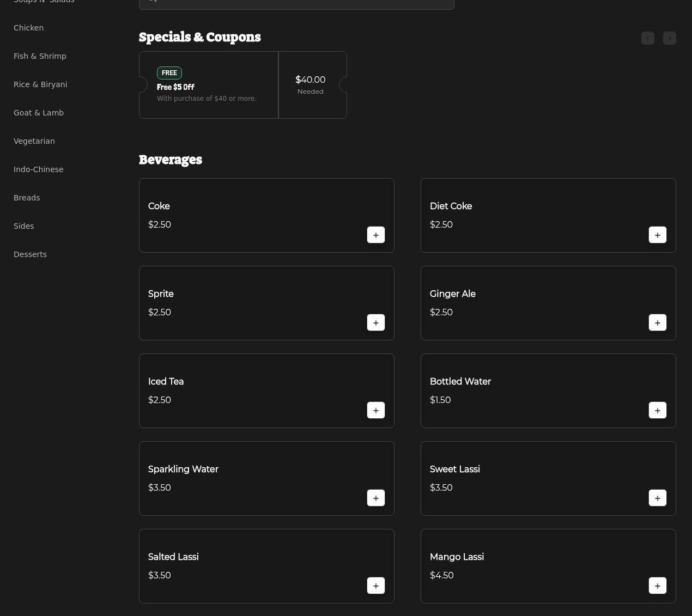Screen dimensions: 692x616
Task: Select Goat & Lamb category
Action: coord(39,113)
